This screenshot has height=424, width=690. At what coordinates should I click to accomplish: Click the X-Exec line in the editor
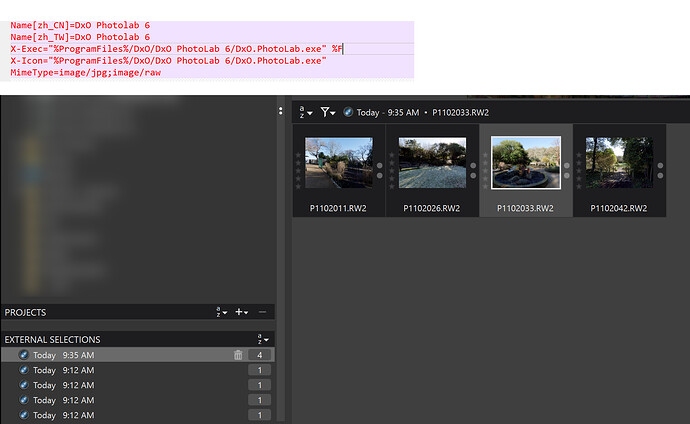pos(176,49)
